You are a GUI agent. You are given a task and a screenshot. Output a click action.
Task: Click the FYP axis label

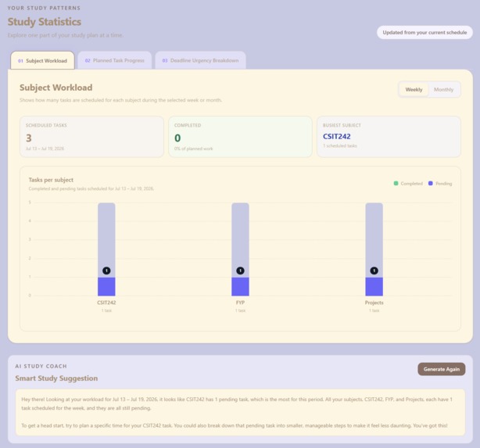pyautogui.click(x=240, y=303)
